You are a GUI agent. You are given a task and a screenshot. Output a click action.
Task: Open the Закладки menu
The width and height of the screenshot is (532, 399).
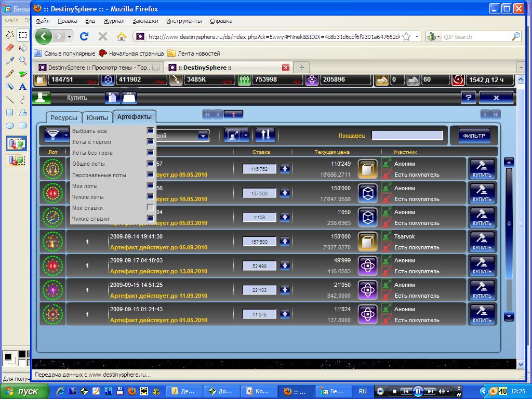click(x=145, y=21)
